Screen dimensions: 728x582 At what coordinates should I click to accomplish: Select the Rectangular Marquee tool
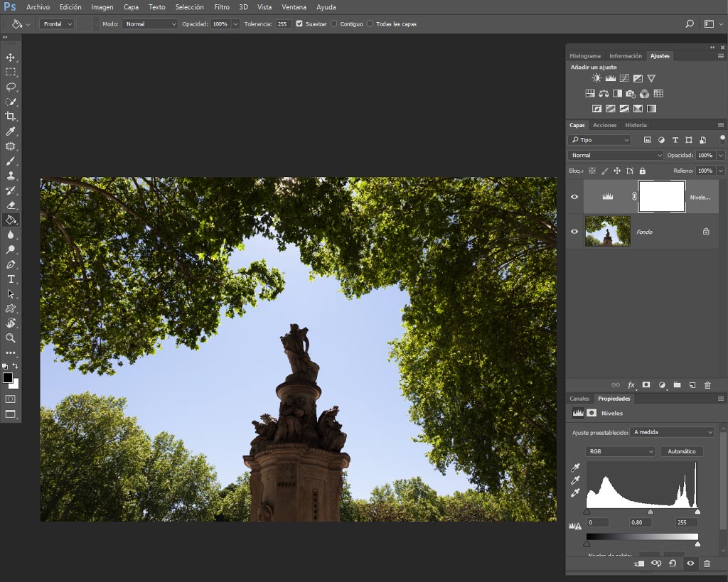pyautogui.click(x=10, y=72)
